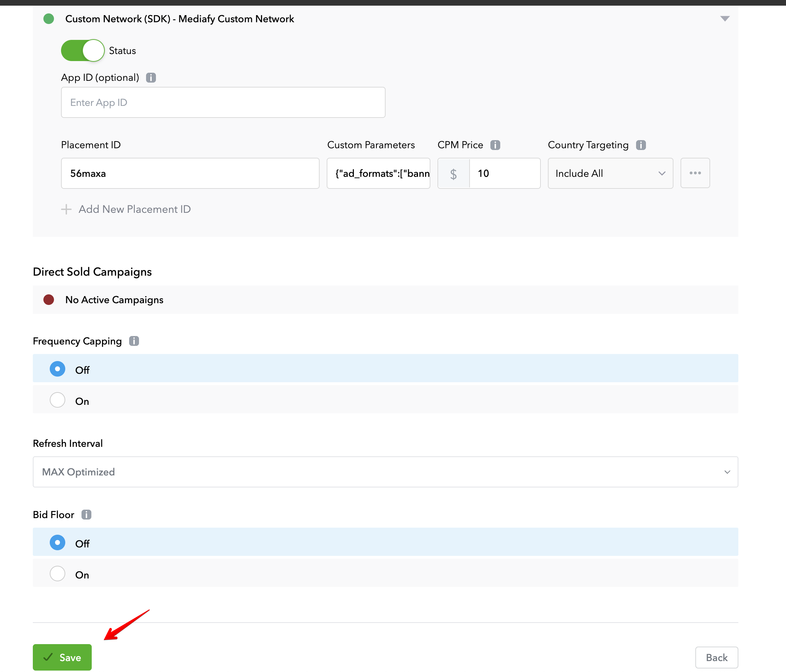This screenshot has height=672, width=786.
Task: Click the Back button
Action: (x=716, y=657)
